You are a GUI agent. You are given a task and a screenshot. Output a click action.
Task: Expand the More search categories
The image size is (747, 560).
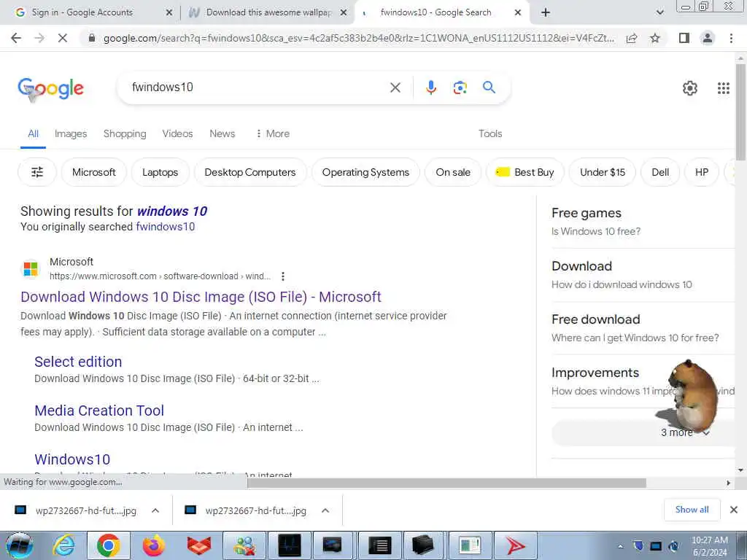pos(273,134)
